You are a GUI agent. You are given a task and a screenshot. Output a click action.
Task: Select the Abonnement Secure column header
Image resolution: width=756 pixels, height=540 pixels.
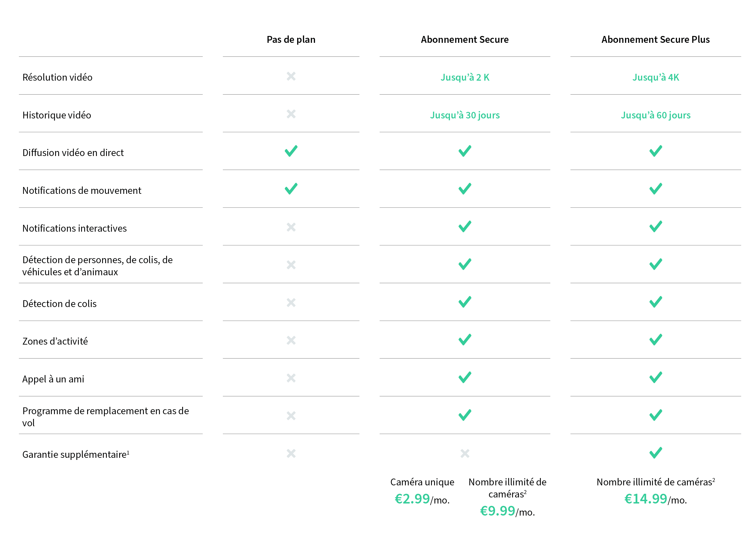click(x=465, y=40)
